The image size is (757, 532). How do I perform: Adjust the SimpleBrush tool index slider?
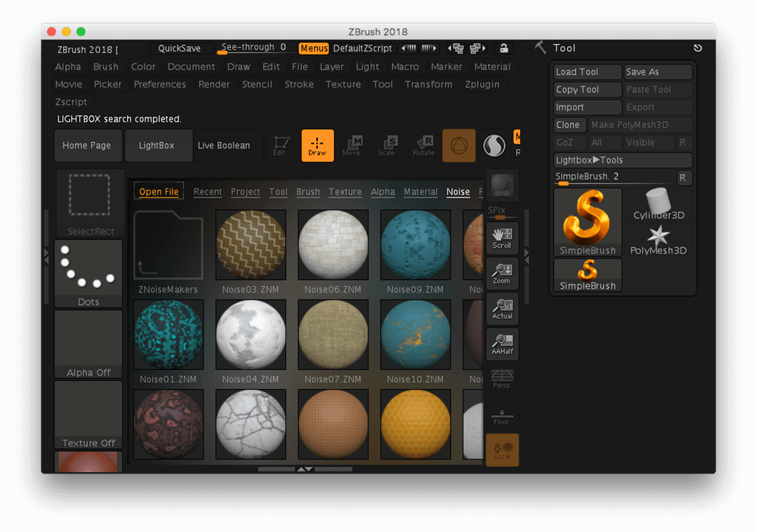(x=614, y=177)
